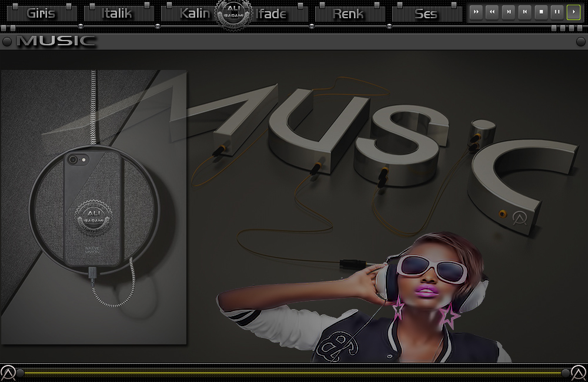Click the logo icon in bottom-left corner
The width and height of the screenshot is (588, 382).
point(8,373)
